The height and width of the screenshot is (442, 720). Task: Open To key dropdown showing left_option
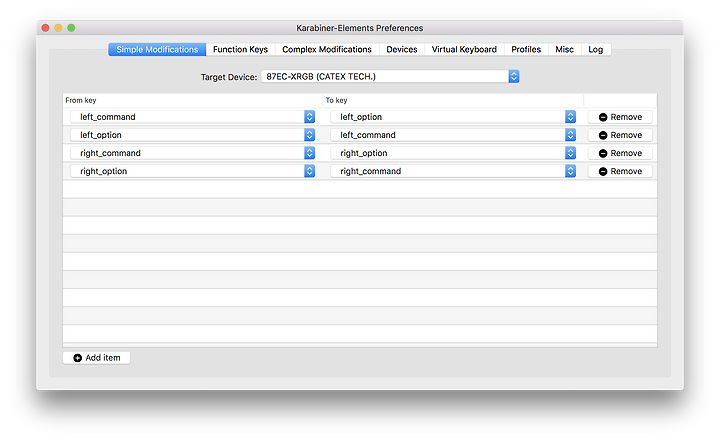(x=453, y=117)
